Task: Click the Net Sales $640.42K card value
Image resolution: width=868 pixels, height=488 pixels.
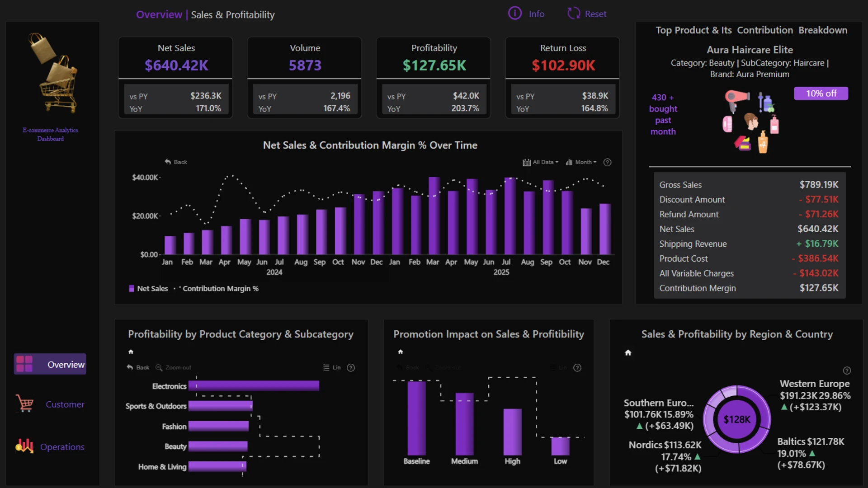Action: pyautogui.click(x=176, y=66)
